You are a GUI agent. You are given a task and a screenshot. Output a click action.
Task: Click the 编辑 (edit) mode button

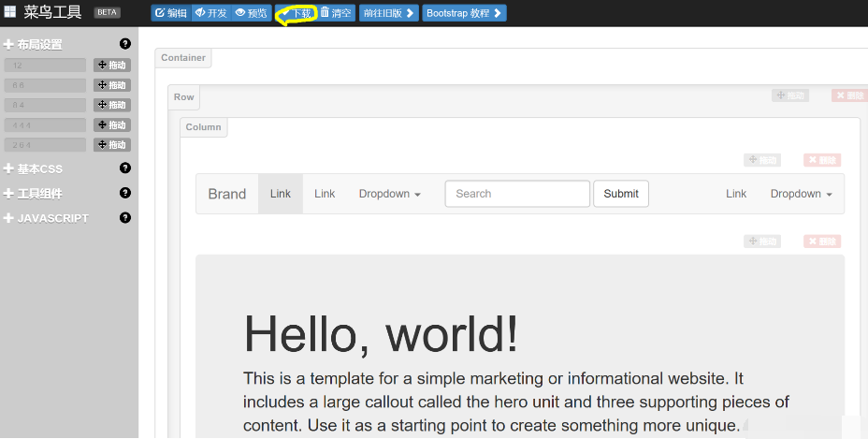click(170, 13)
